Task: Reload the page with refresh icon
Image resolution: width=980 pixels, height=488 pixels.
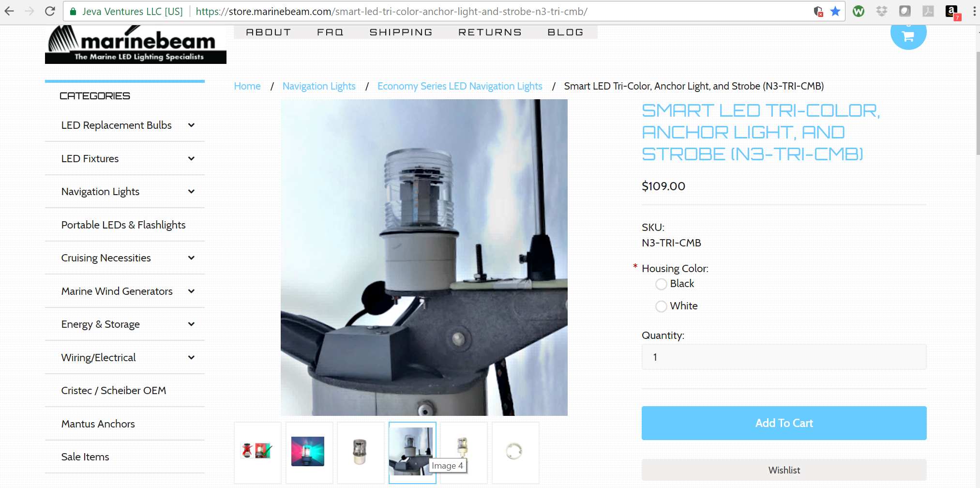Action: tap(50, 11)
